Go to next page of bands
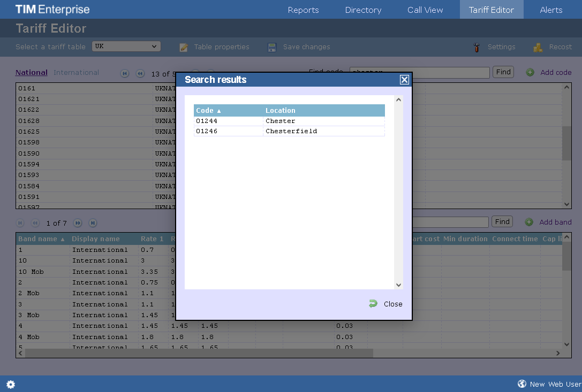Screen dimensions: 582x392 click(x=78, y=223)
